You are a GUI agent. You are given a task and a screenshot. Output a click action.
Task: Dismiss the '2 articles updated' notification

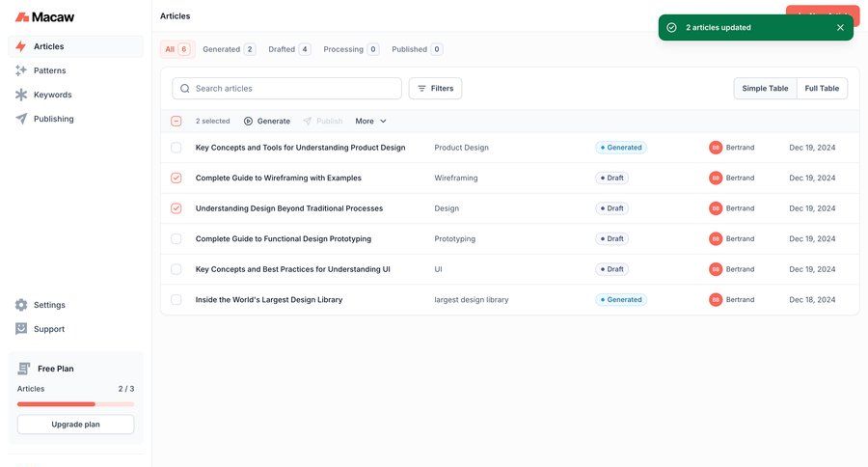(840, 27)
